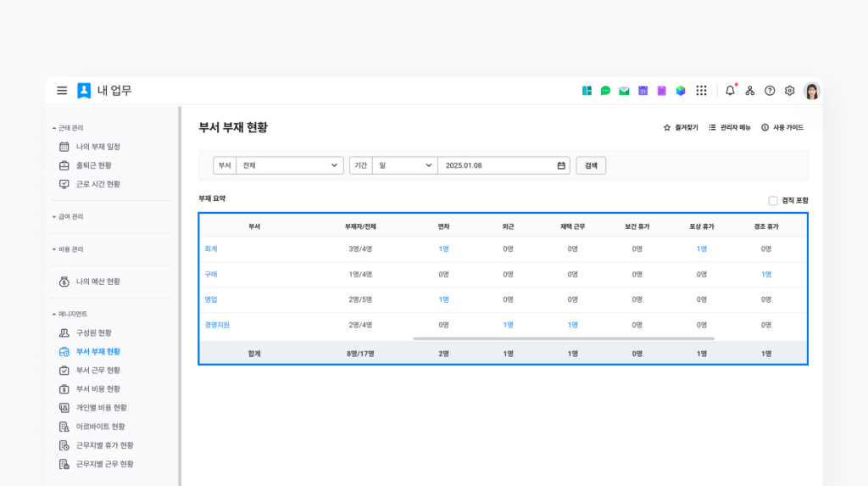Click the 내 업무 app logo icon
The height and width of the screenshot is (486, 868).
[84, 90]
